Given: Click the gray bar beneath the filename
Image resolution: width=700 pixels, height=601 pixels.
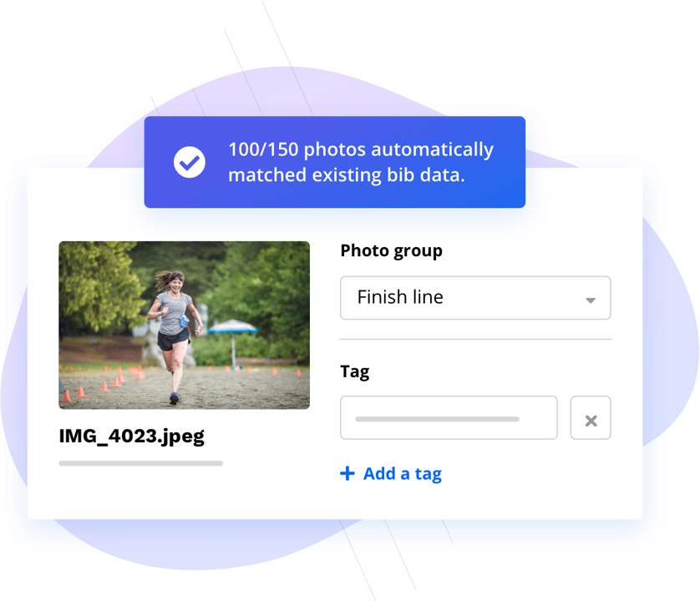Looking at the screenshot, I should (140, 463).
